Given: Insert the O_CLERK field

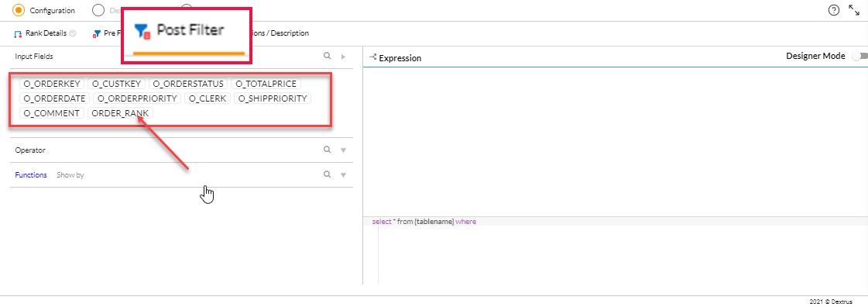Looking at the screenshot, I should (208, 98).
